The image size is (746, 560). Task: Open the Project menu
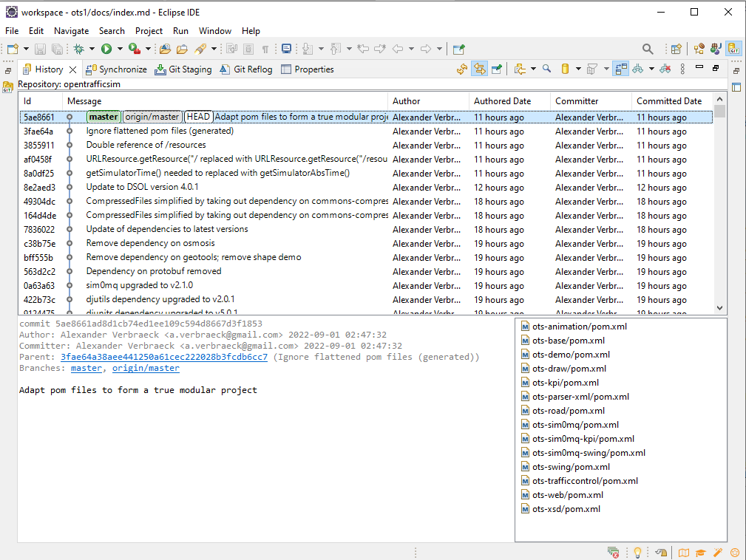tap(149, 31)
